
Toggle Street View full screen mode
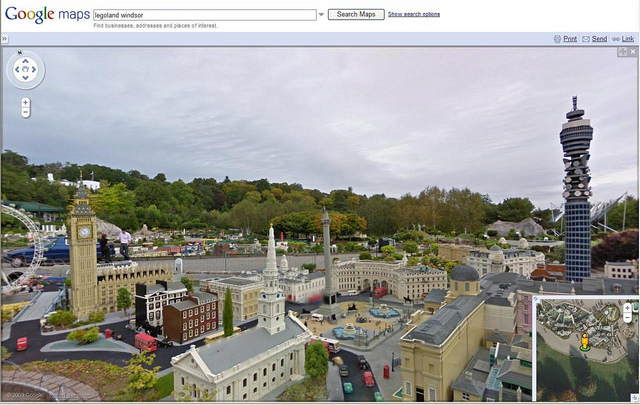coord(622,51)
